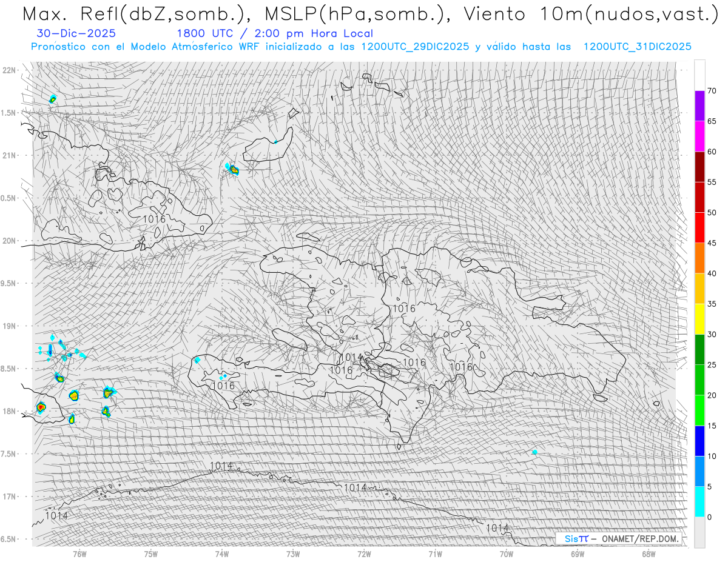Pick the dark blue 10-15 dBZ legend swatch
Image resolution: width=728 pixels, height=562 pixels.
(699, 441)
